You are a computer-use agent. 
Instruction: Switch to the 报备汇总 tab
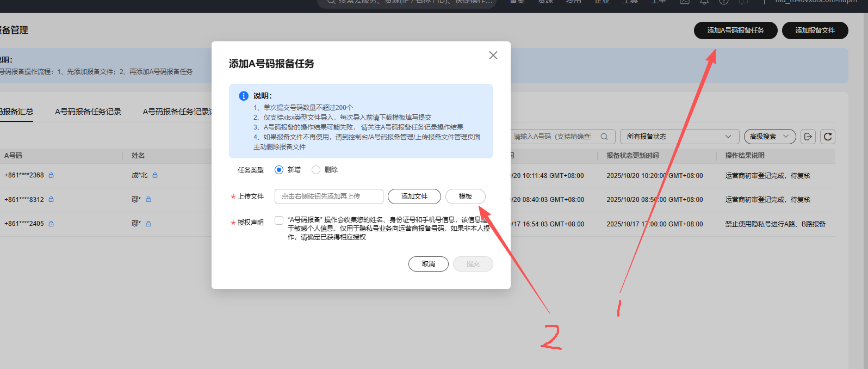tap(16, 112)
